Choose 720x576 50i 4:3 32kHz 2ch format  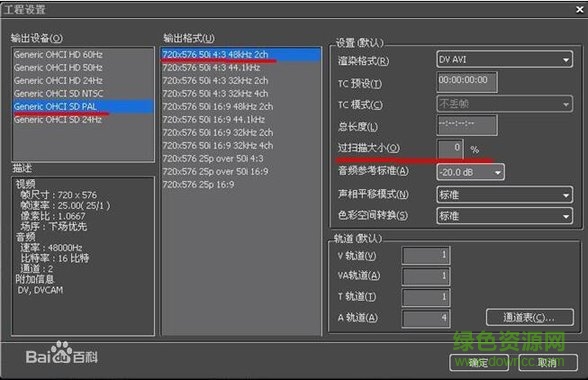(241, 81)
